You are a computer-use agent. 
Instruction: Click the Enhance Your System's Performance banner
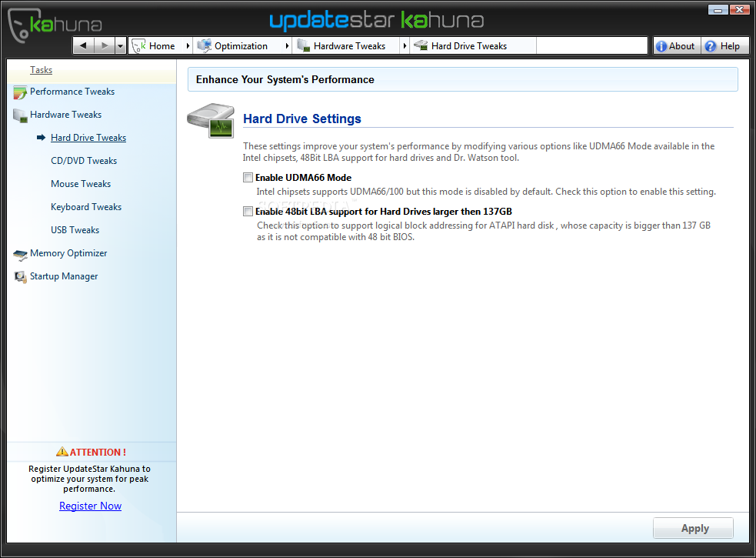click(x=462, y=79)
